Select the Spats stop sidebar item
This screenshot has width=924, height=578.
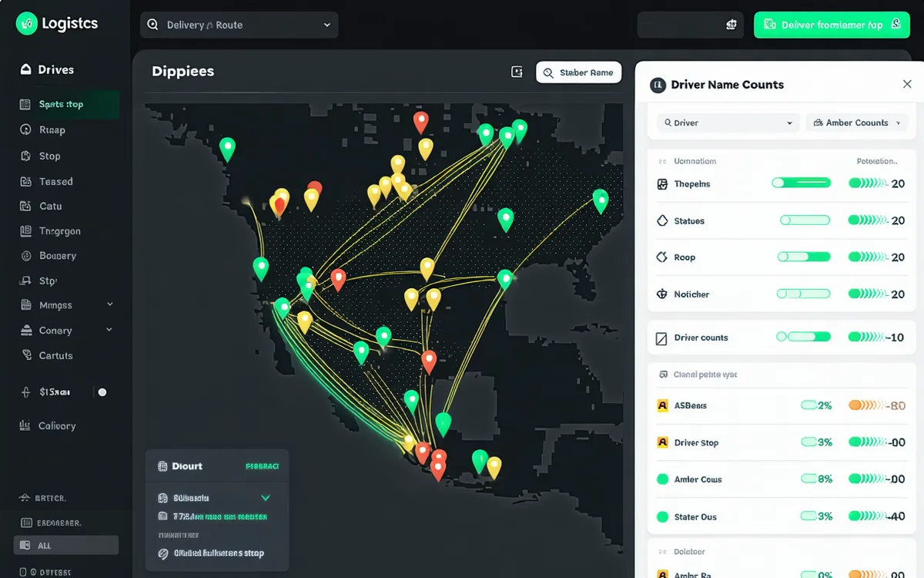point(66,104)
